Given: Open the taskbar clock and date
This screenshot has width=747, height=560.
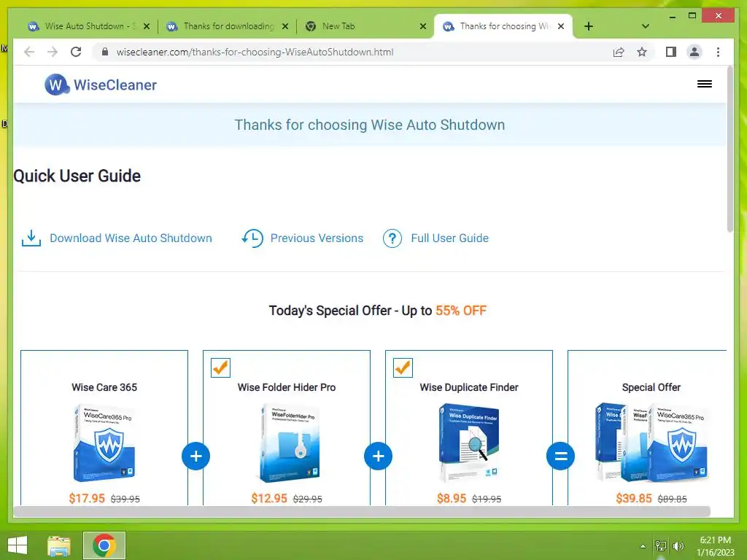Looking at the screenshot, I should pyautogui.click(x=715, y=546).
